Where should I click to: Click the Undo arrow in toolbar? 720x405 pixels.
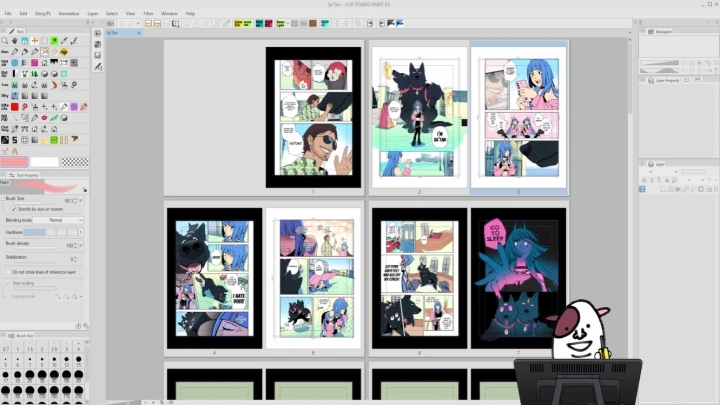click(121, 23)
